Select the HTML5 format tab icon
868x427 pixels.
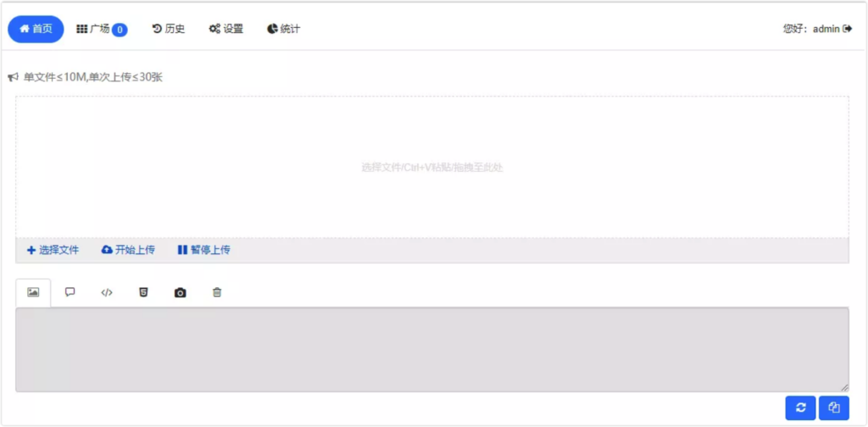tap(143, 292)
